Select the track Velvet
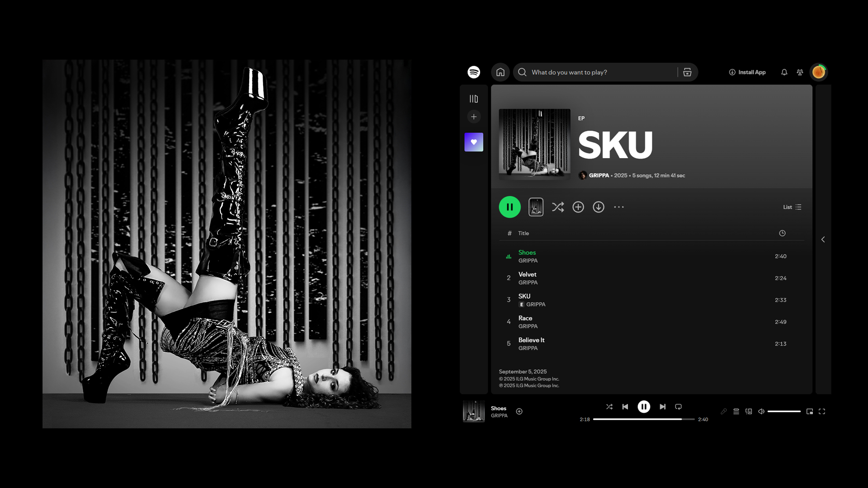This screenshot has height=488, width=868. tap(651, 278)
